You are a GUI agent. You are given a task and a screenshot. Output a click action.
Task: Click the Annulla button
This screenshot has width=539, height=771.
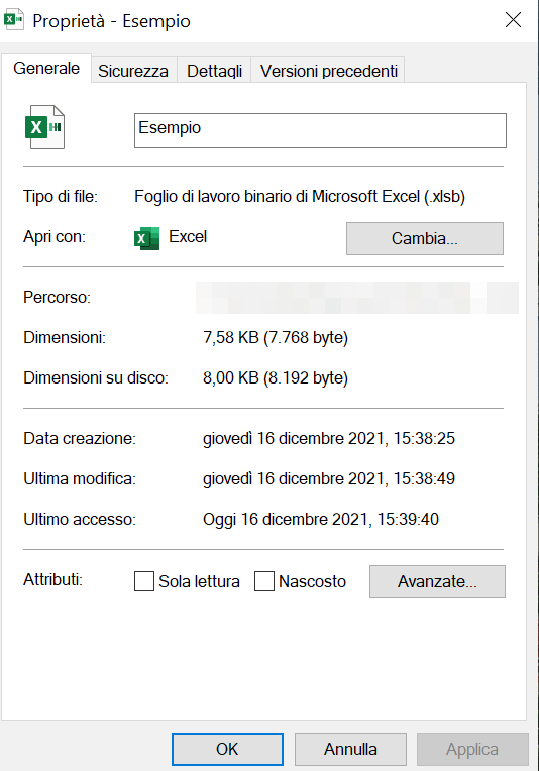[x=351, y=749]
